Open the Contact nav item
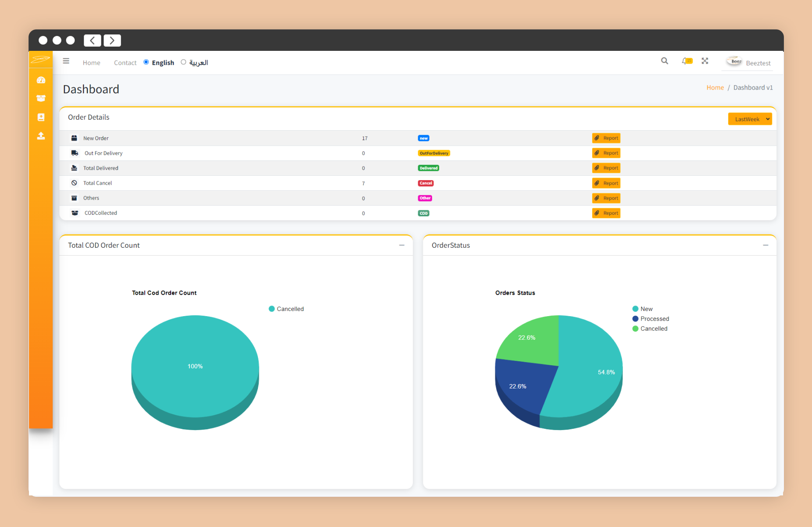This screenshot has width=812, height=527. (125, 63)
